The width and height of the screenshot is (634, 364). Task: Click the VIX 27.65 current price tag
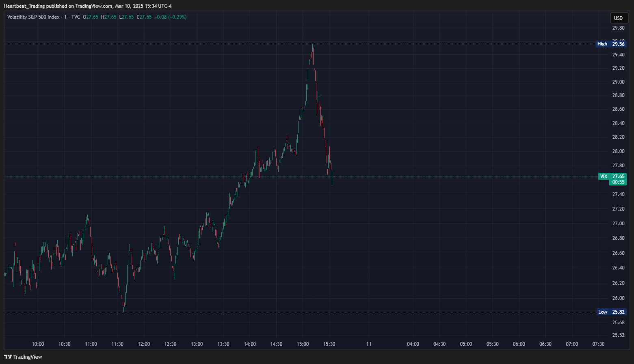click(612, 177)
